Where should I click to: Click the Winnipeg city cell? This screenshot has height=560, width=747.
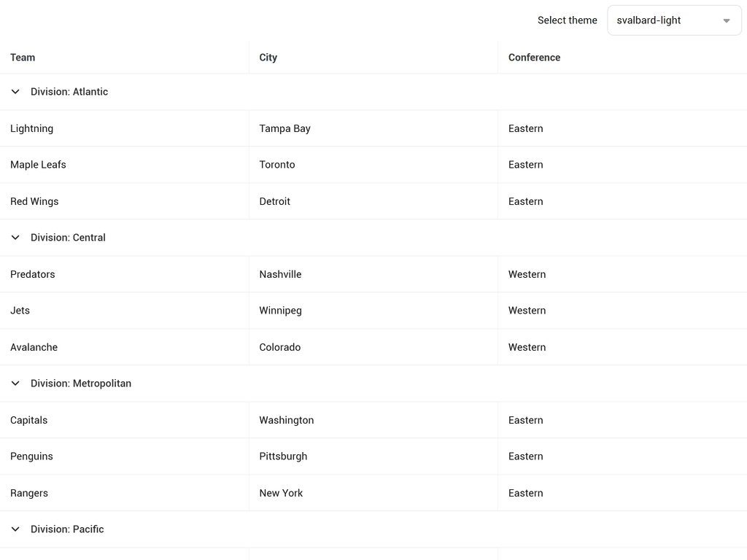point(280,311)
